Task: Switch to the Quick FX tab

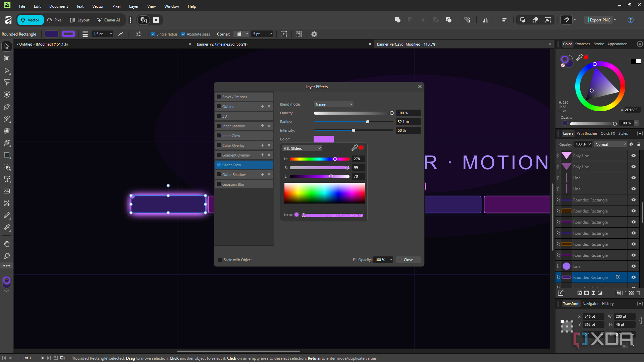Action: [x=608, y=133]
